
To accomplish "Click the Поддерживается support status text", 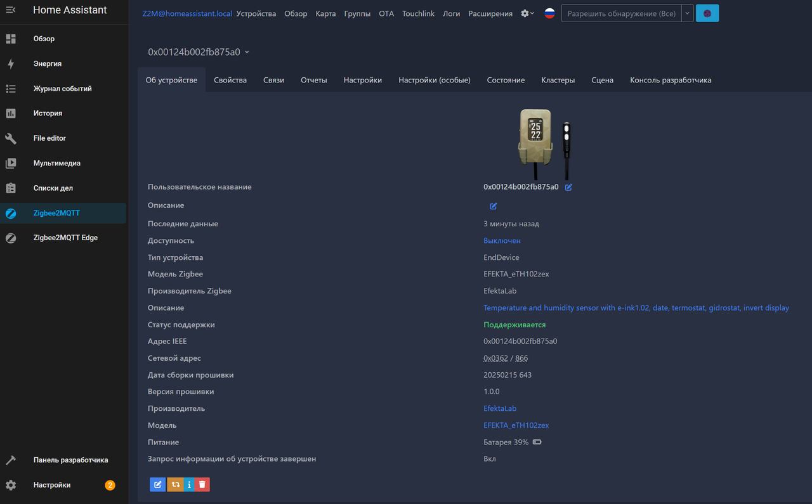I will [x=514, y=325].
